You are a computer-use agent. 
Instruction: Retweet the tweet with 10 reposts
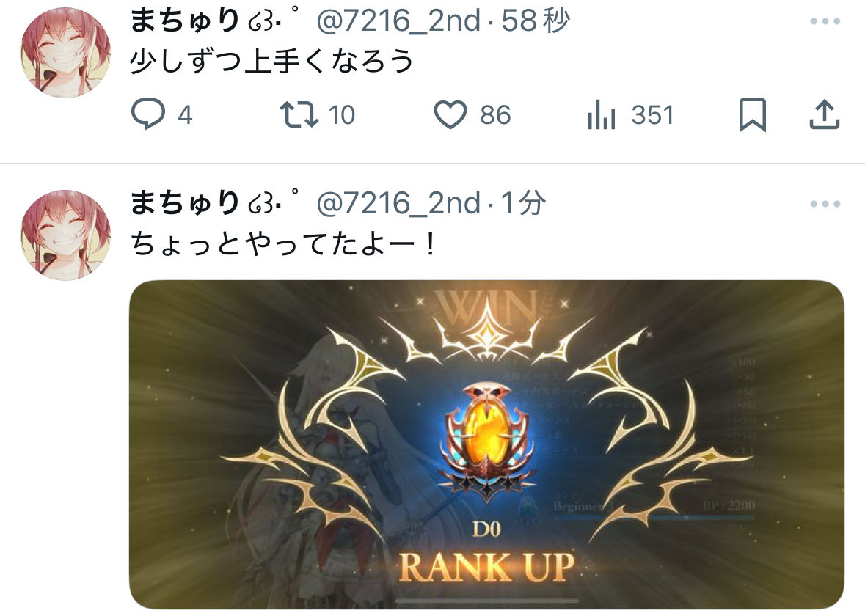coord(299,114)
